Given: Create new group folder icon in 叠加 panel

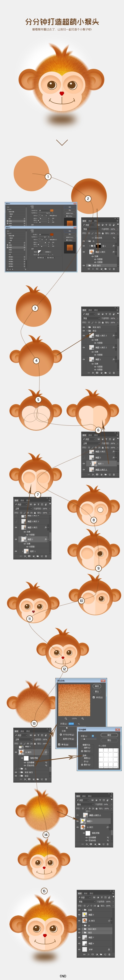Looking at the screenshot, I should 99,844.
